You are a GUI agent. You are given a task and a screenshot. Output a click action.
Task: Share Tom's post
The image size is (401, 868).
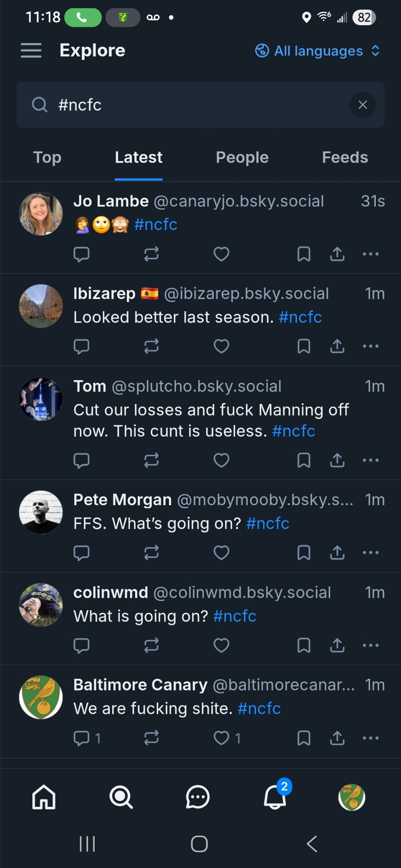coord(337,460)
